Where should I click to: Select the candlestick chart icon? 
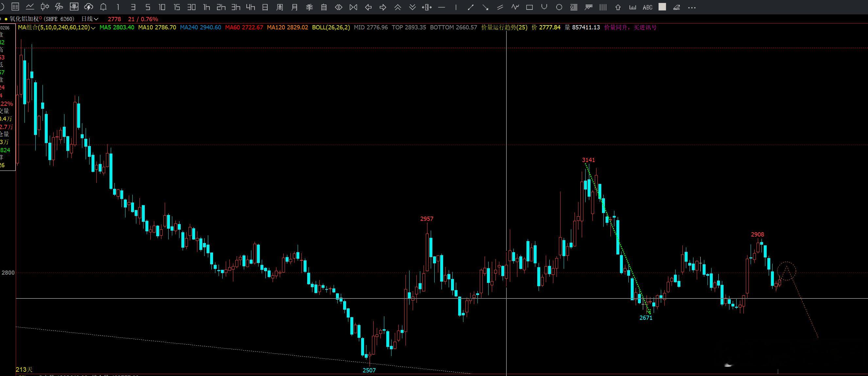44,7
